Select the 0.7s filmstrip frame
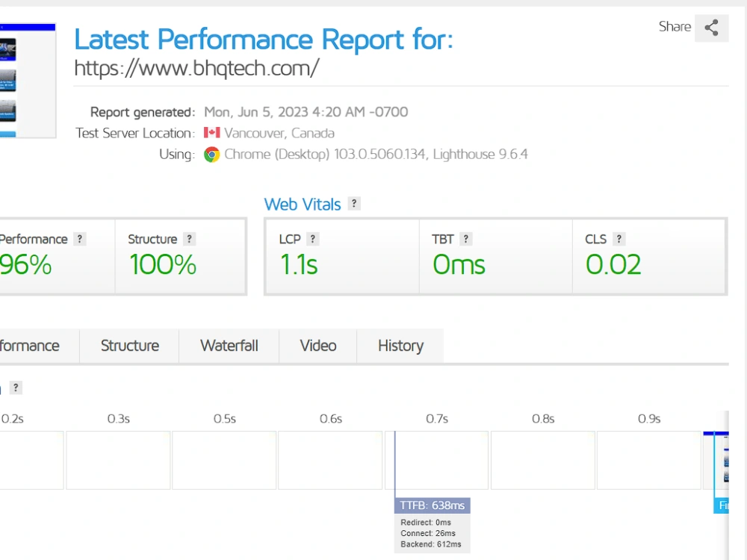 click(436, 460)
